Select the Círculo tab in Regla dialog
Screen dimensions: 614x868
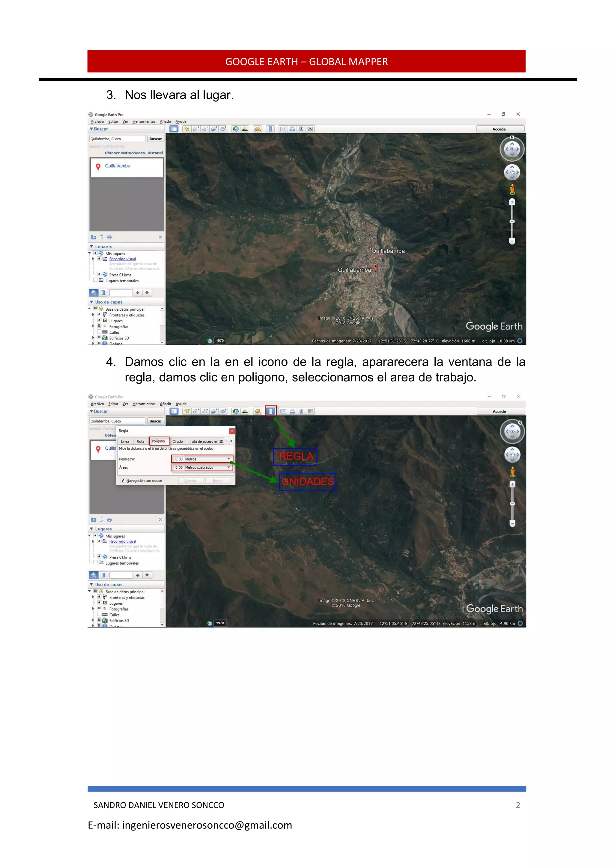coord(178,441)
